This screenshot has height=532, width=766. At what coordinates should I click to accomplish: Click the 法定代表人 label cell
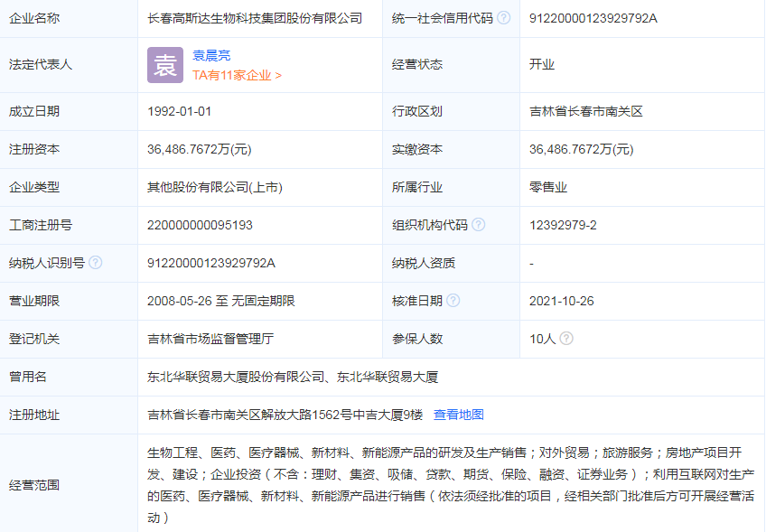coord(69,65)
